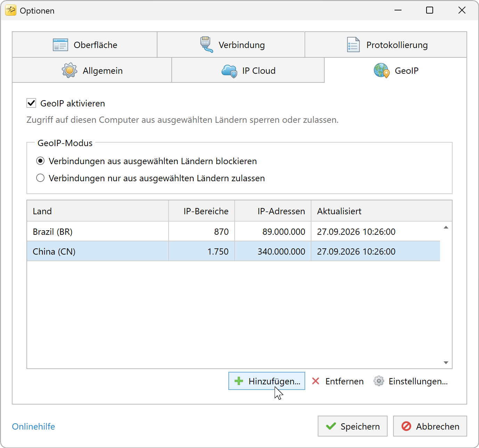Click the gear icon beside Einstellungen
This screenshot has width=479, height=448.
379,381
